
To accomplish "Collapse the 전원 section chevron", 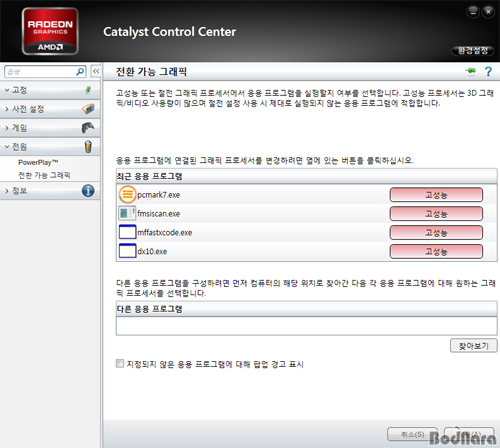I will (x=7, y=146).
